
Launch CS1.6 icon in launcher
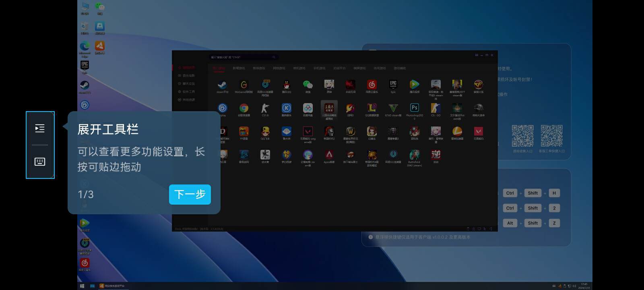(265, 108)
